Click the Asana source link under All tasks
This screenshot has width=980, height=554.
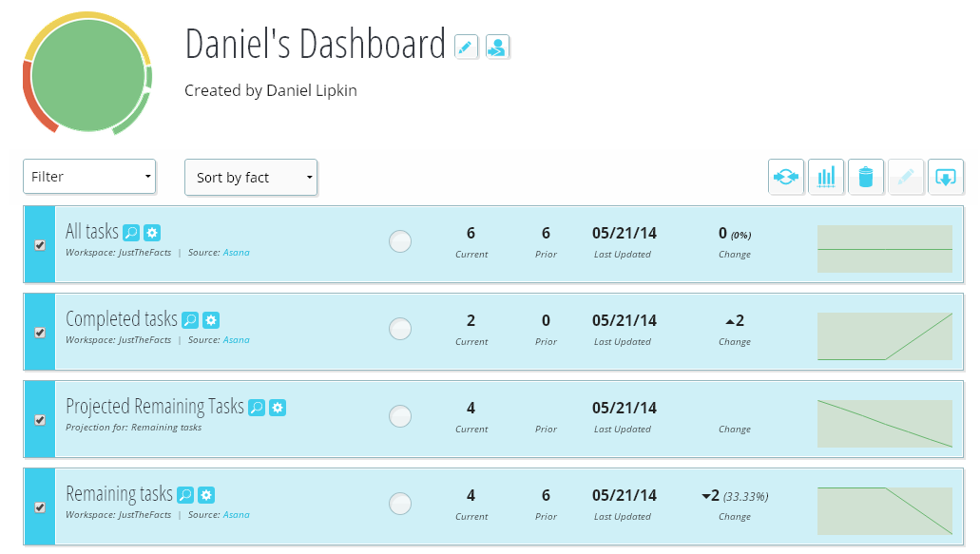click(236, 253)
